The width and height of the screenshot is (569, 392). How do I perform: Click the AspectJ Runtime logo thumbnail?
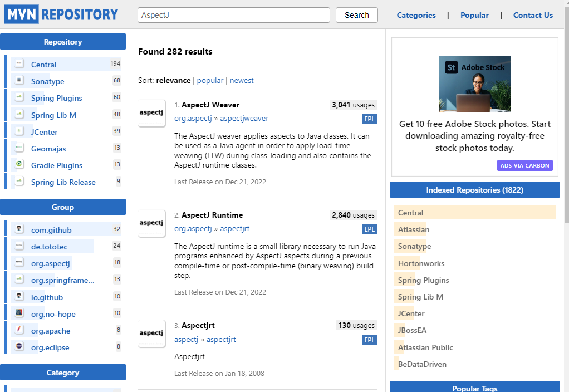[151, 223]
